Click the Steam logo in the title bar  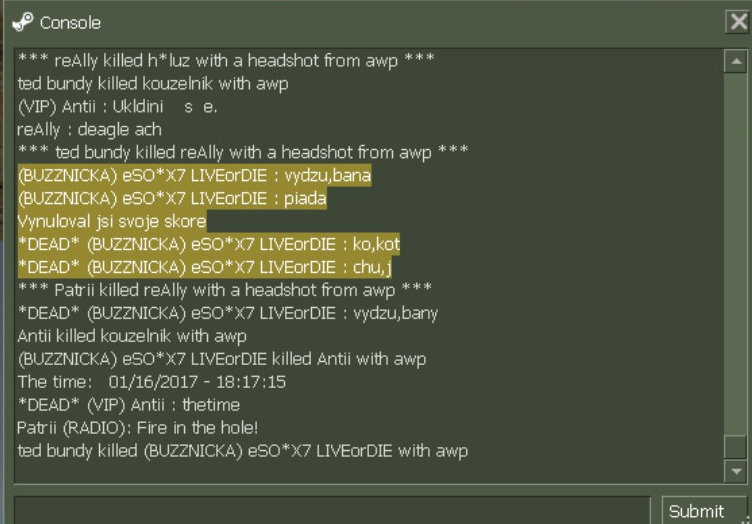(22, 21)
